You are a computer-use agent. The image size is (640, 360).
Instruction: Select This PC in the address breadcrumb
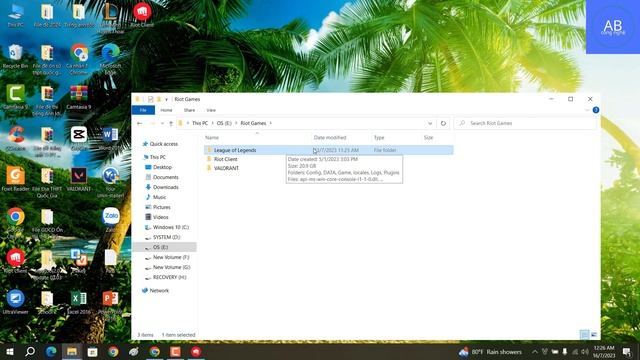point(200,123)
